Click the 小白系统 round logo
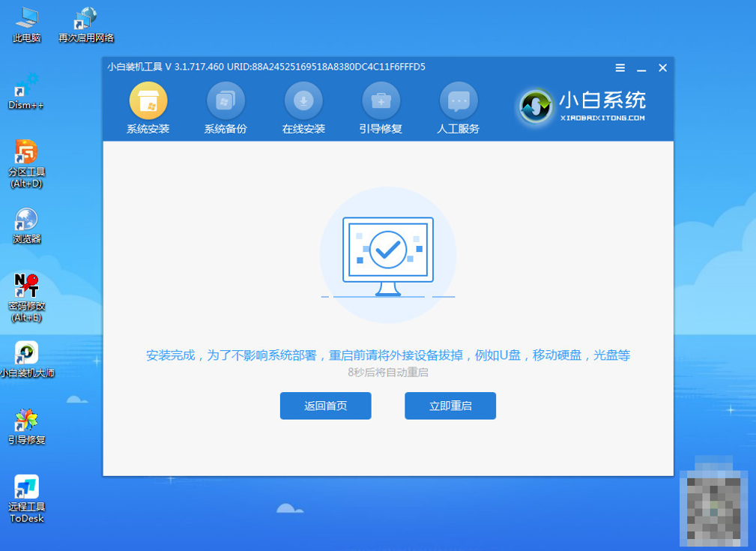 536,106
